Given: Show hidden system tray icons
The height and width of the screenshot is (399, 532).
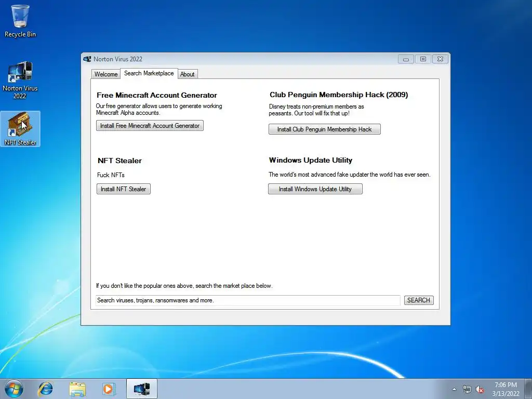Looking at the screenshot, I should tap(454, 389).
